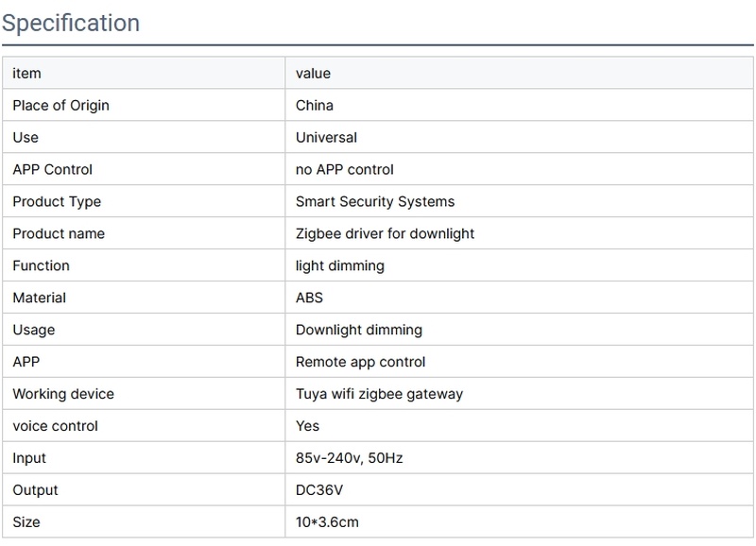Click the 'ABS' material value
Viewport: 756px width, 546px height.
coord(309,298)
